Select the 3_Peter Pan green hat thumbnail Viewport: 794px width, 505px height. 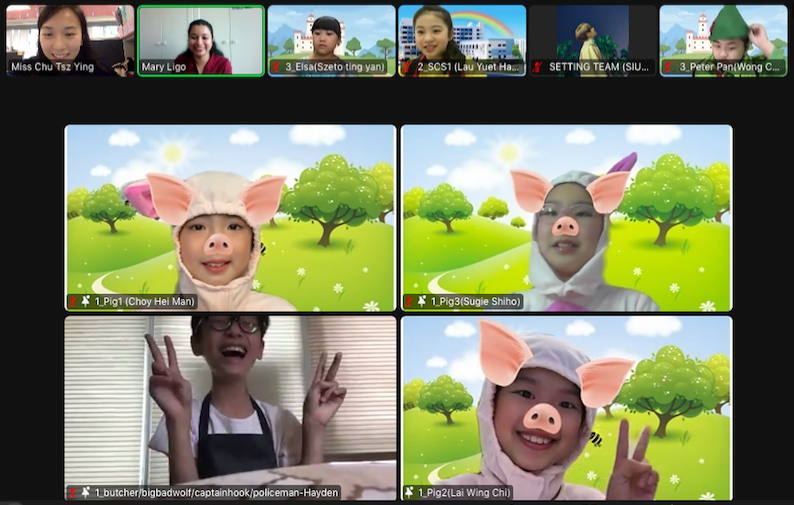724,41
